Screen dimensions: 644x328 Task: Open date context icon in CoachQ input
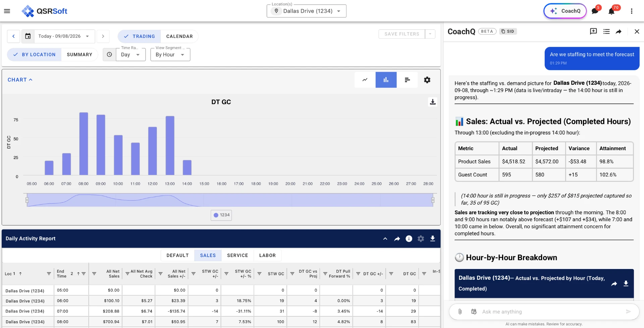click(474, 312)
